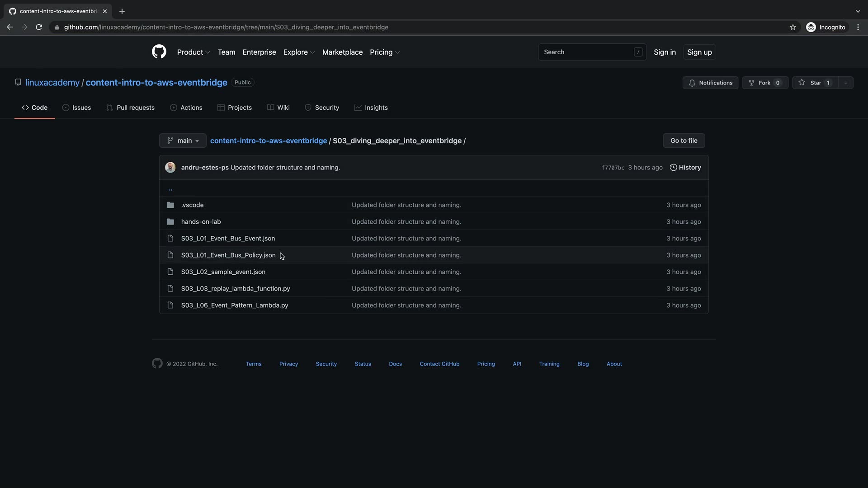Open the .vscode folder
Image resolution: width=868 pixels, height=488 pixels.
(192, 205)
